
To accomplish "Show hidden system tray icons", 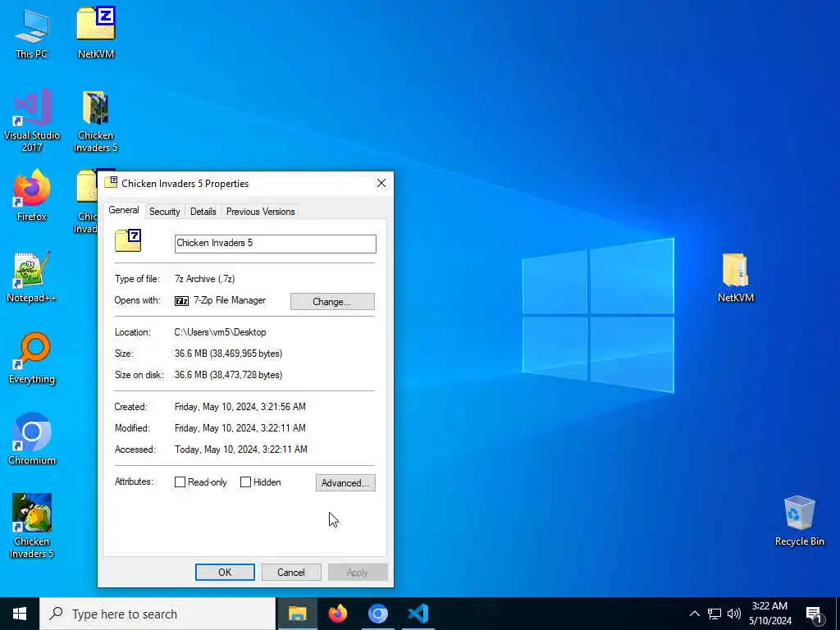I will [694, 614].
